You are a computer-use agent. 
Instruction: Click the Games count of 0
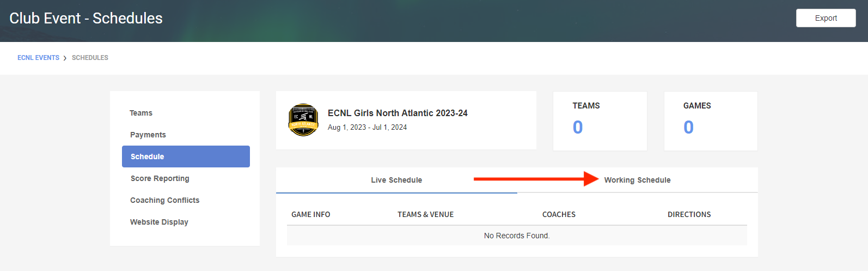click(x=688, y=127)
